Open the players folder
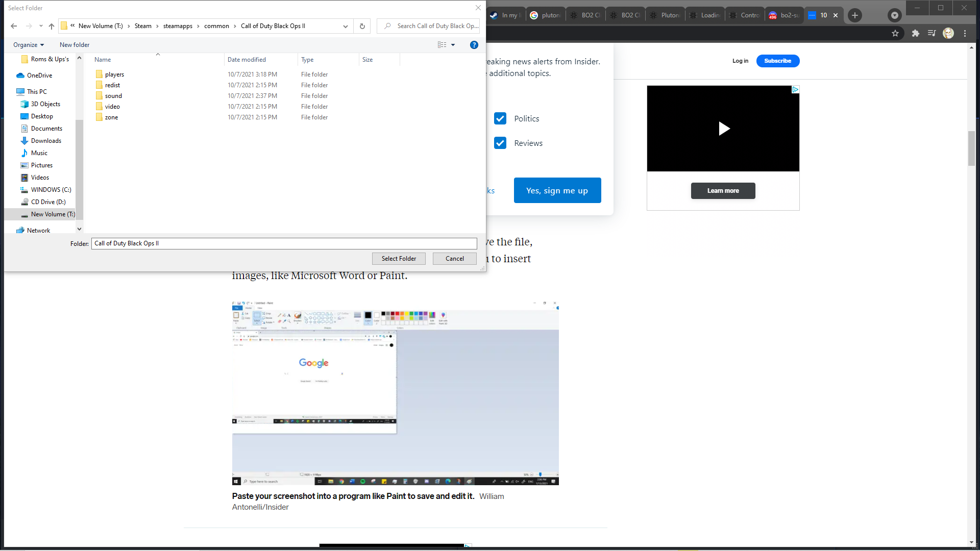Image resolution: width=980 pixels, height=551 pixels. pyautogui.click(x=114, y=74)
